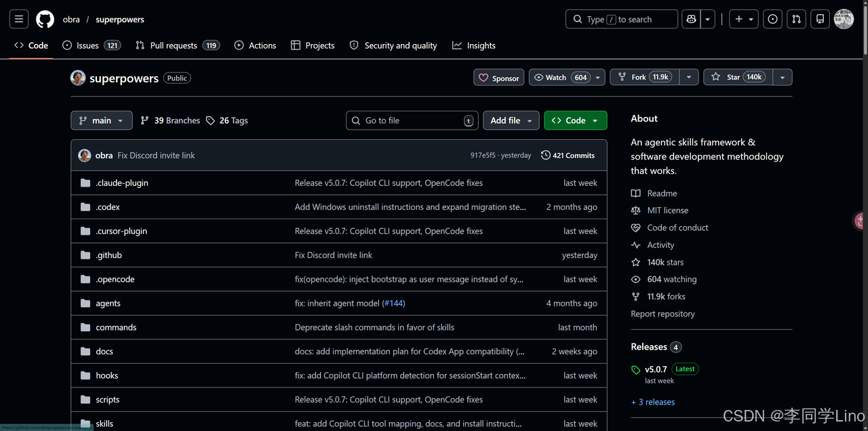Open obra avatar in latest commit row
Screen dimensions: 868x431
(85, 155)
